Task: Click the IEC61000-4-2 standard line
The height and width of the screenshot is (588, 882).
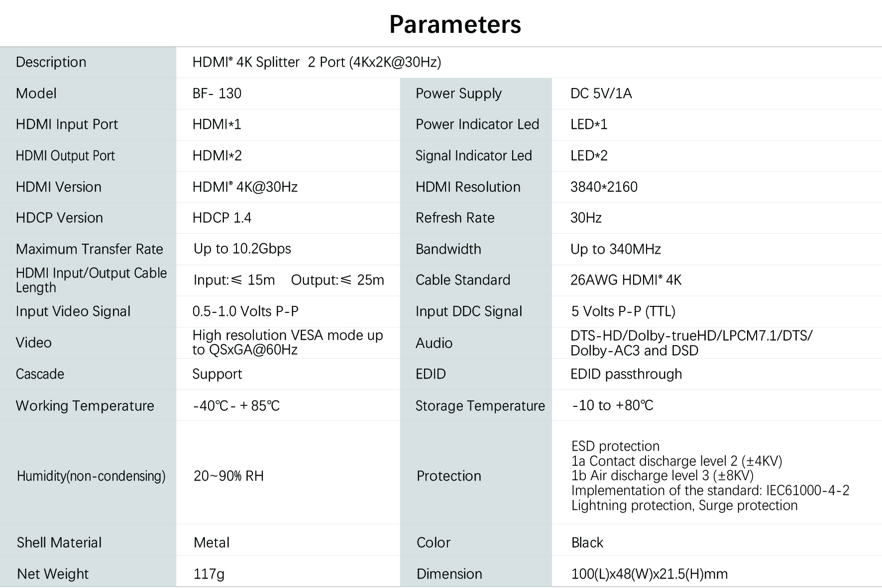Action: pos(710,490)
